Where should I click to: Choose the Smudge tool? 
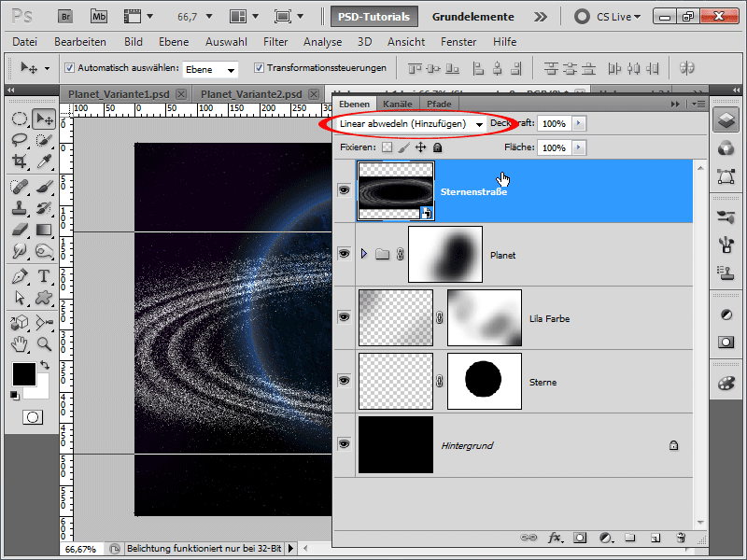pyautogui.click(x=19, y=251)
